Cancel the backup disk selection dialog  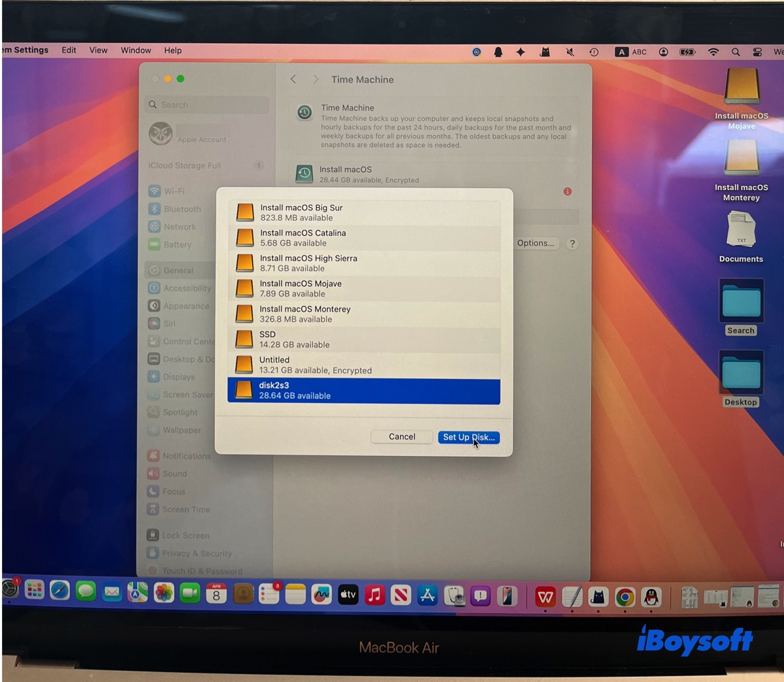point(401,436)
